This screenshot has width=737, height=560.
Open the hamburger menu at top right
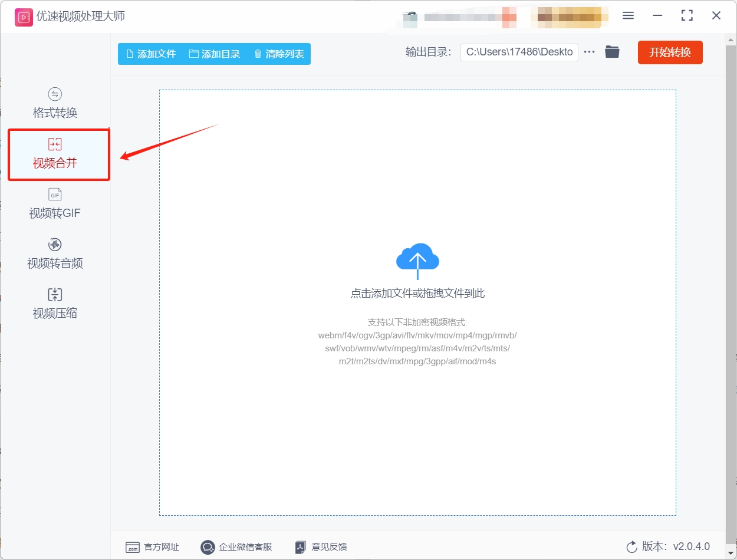click(x=628, y=16)
